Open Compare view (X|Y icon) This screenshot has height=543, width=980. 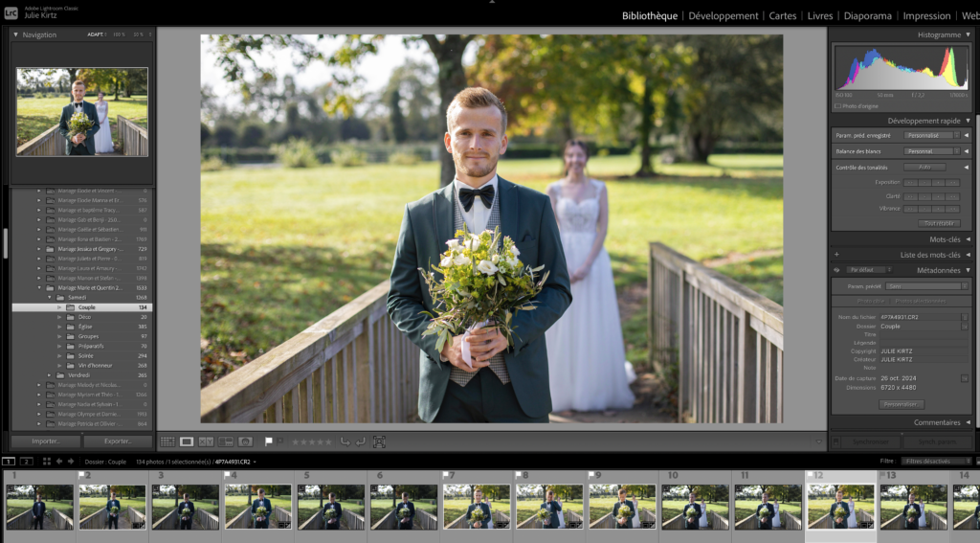[x=206, y=441]
